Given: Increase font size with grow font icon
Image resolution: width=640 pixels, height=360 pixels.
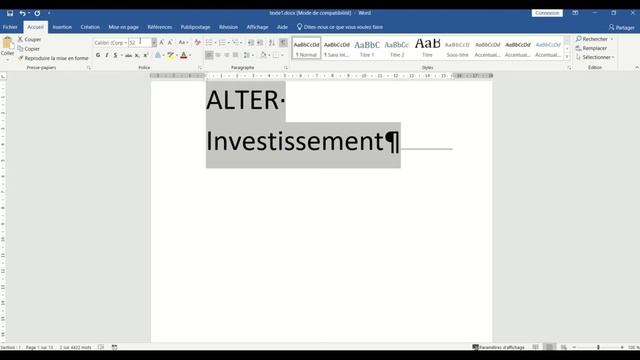Looking at the screenshot, I should [162, 42].
